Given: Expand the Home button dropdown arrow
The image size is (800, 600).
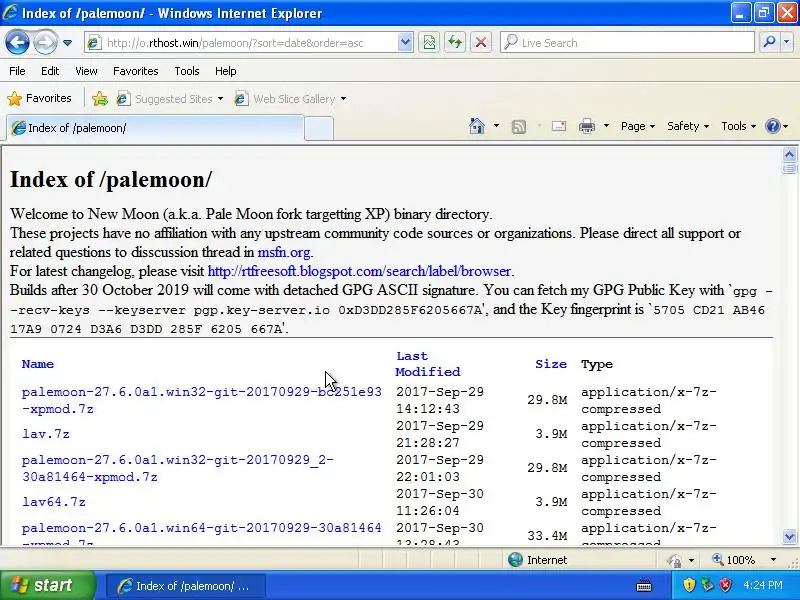Looking at the screenshot, I should pos(496,126).
